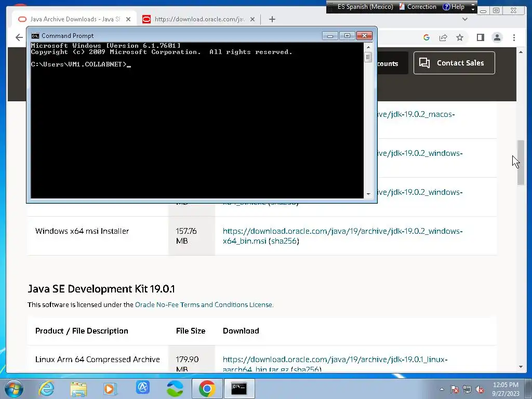Go back with Chrome's back arrow

click(x=19, y=37)
